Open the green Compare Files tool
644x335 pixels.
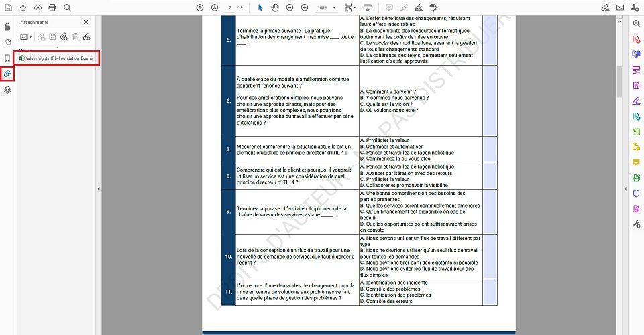click(x=636, y=131)
